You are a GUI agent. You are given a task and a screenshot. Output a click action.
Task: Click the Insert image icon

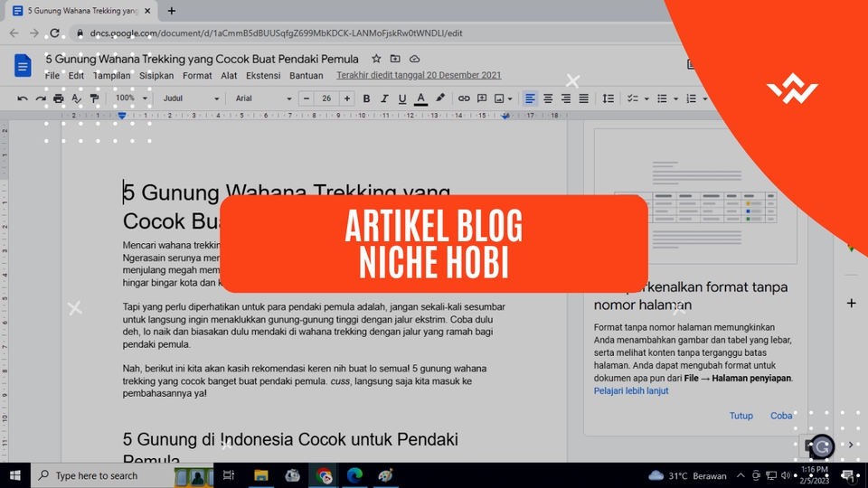tap(499, 99)
